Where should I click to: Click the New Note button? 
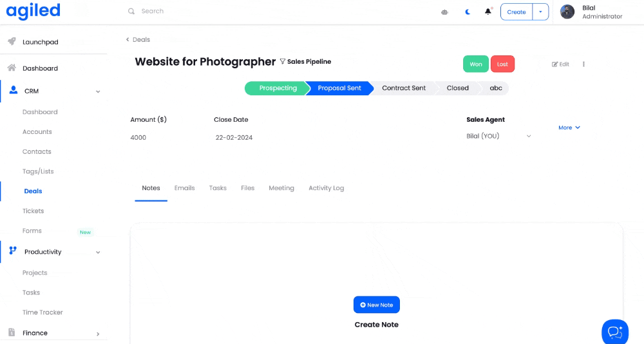coord(377,305)
